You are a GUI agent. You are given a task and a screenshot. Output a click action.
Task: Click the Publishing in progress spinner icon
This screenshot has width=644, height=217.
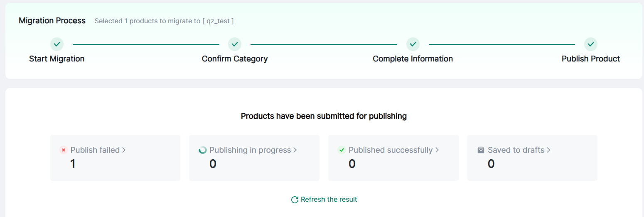[203, 150]
